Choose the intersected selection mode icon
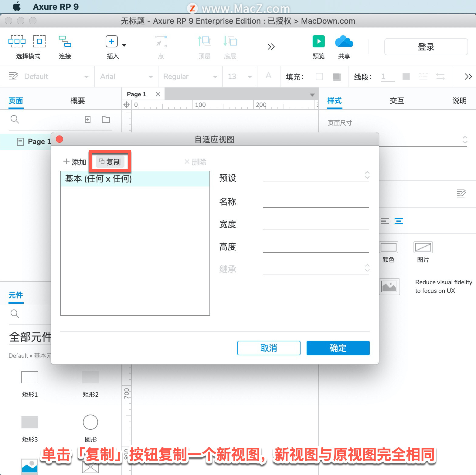The width and height of the screenshot is (476, 475). click(17, 41)
